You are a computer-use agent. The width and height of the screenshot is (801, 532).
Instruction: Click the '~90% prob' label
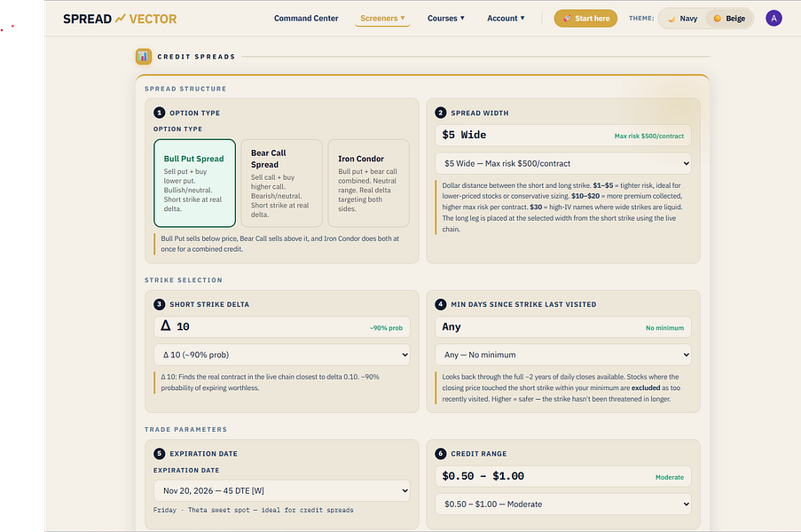(386, 328)
